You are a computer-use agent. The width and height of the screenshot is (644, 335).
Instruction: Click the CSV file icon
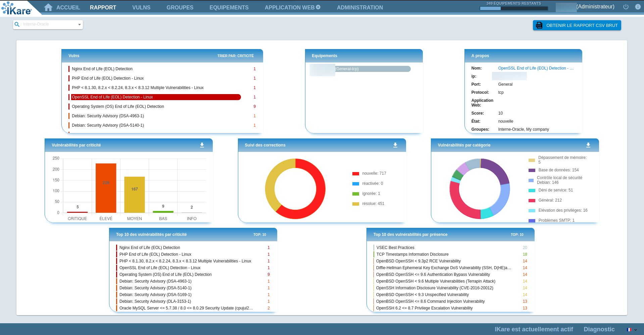coord(539,25)
